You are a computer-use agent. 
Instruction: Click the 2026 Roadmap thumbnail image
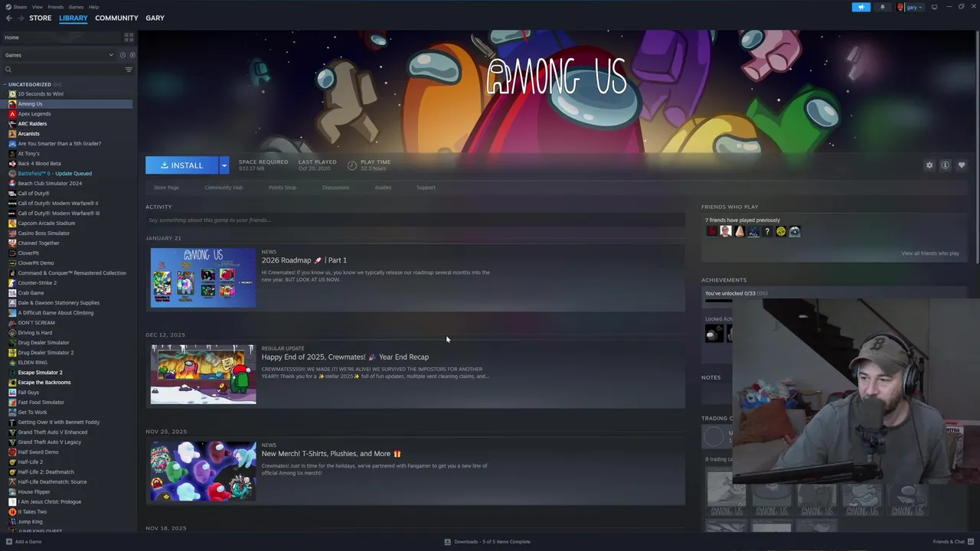pyautogui.click(x=203, y=276)
